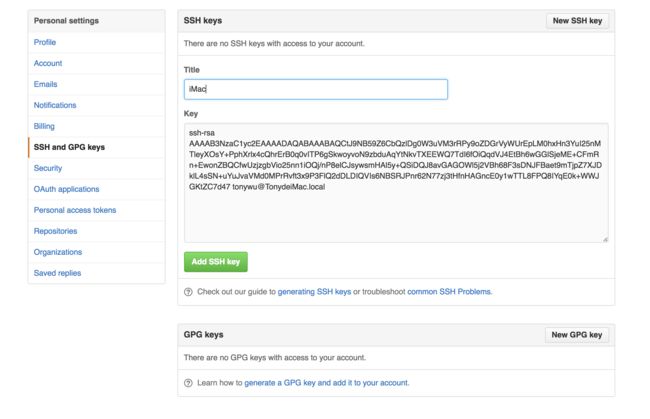Click the Key textarea resize handle

coord(605,239)
